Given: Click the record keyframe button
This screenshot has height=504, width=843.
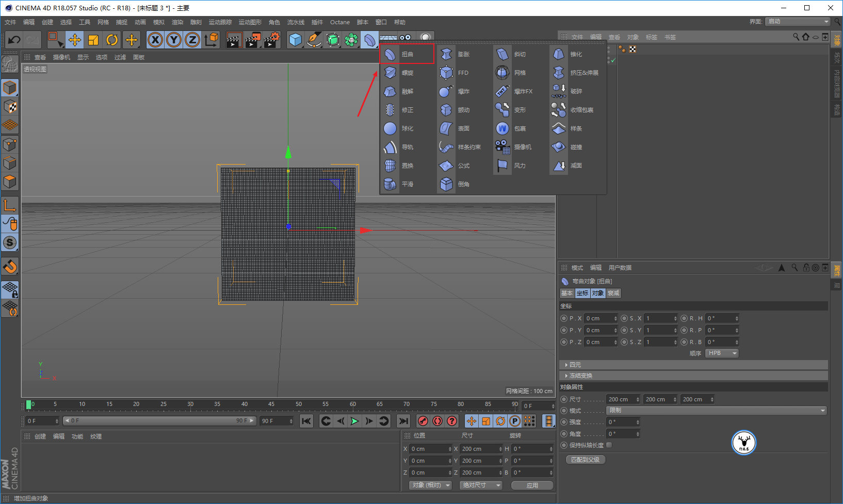Looking at the screenshot, I should click(423, 421).
